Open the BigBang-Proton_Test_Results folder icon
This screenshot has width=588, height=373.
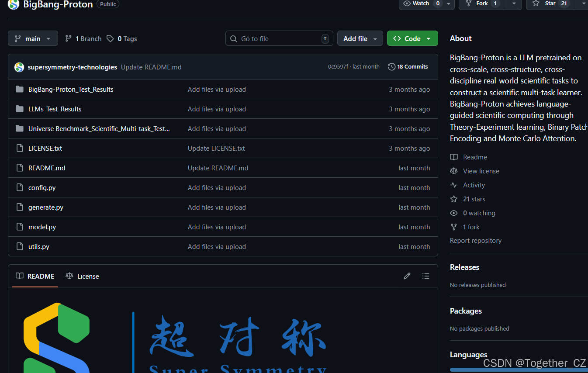(19, 89)
